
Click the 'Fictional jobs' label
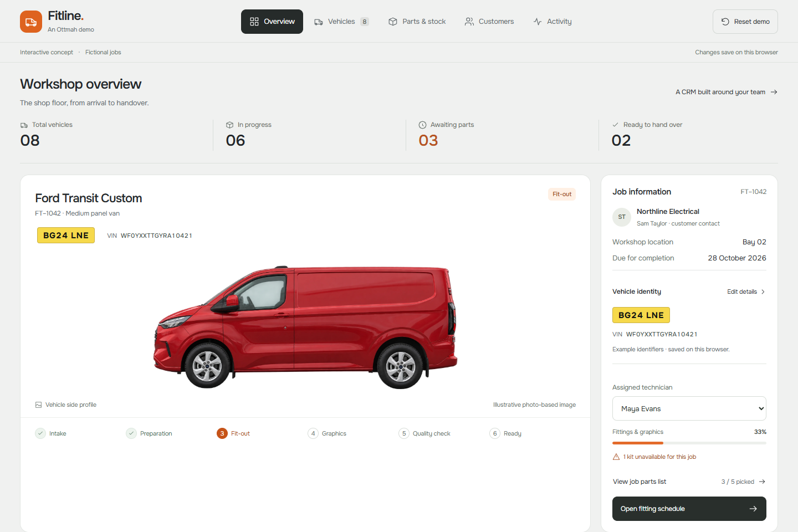[x=103, y=52]
